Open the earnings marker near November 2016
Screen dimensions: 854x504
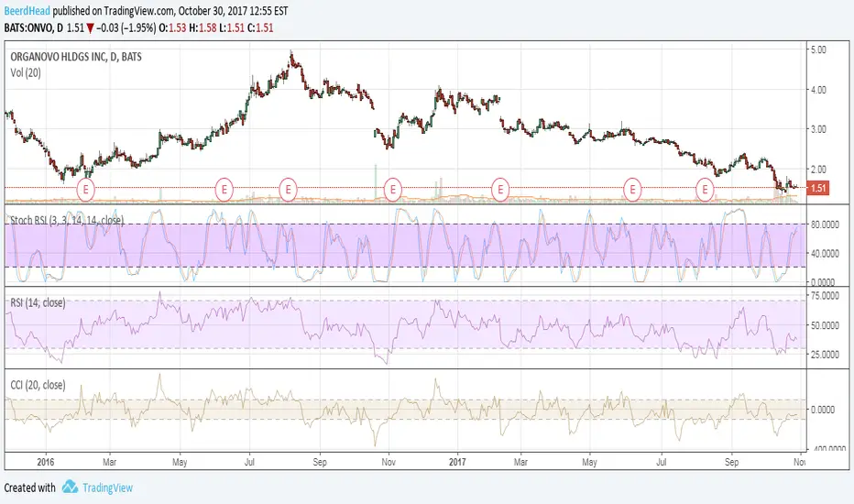393,190
